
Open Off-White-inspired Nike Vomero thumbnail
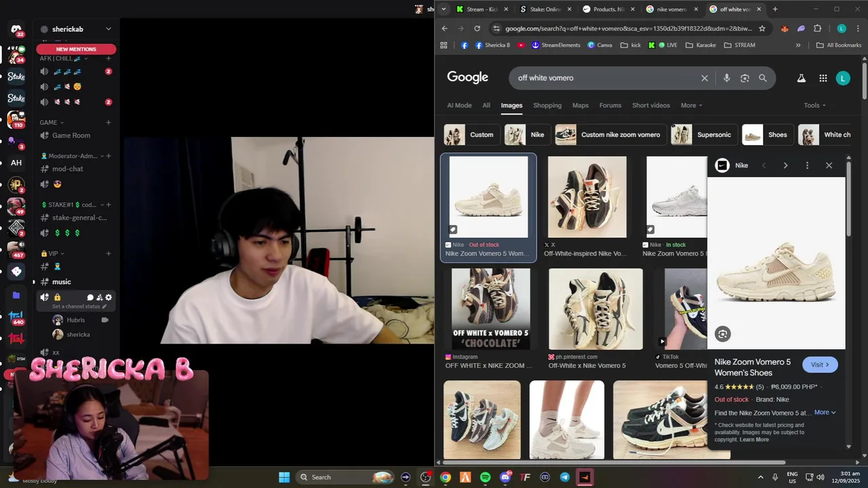tap(587, 197)
